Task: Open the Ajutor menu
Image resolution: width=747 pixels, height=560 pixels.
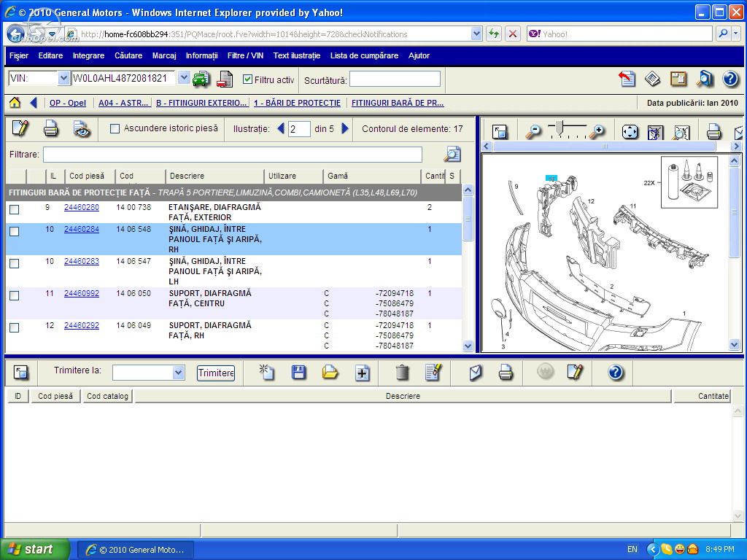Action: 419,55
